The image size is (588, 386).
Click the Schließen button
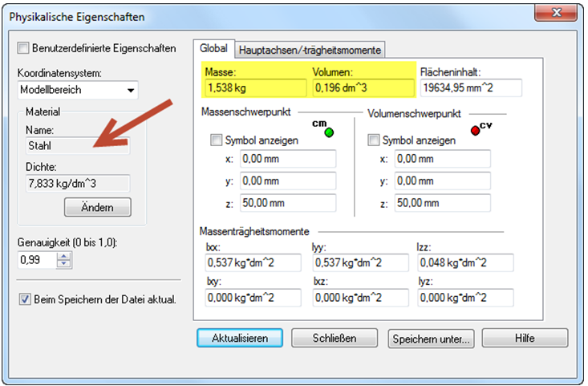point(335,338)
